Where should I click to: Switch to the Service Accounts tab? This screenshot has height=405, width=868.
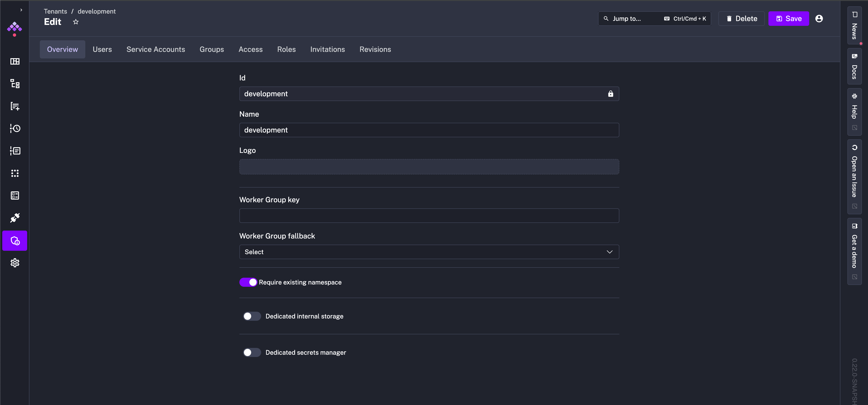pyautogui.click(x=155, y=49)
